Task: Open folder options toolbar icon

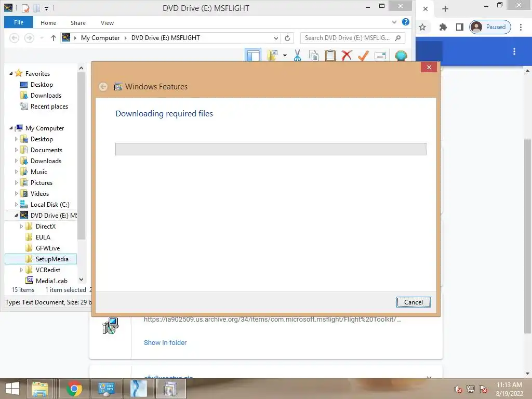Action: (x=272, y=55)
